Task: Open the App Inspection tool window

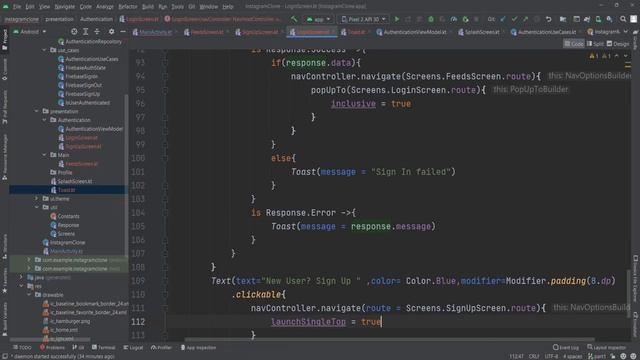Action: 198,348
